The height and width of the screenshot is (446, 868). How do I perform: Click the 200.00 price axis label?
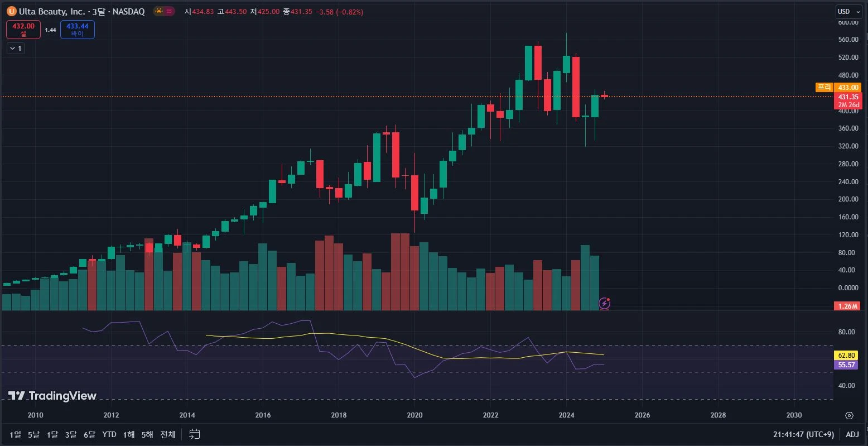[x=848, y=199]
